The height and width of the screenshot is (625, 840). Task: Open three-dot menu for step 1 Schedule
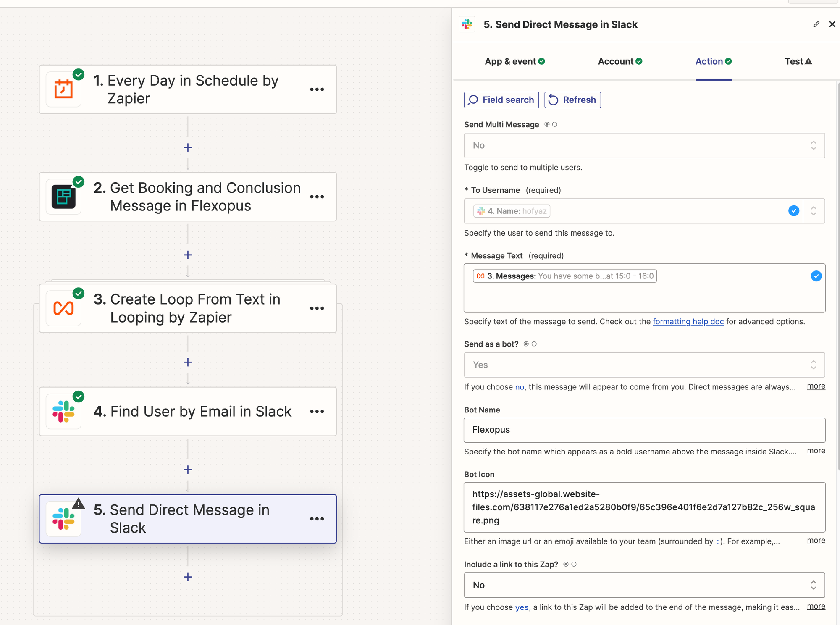(317, 89)
